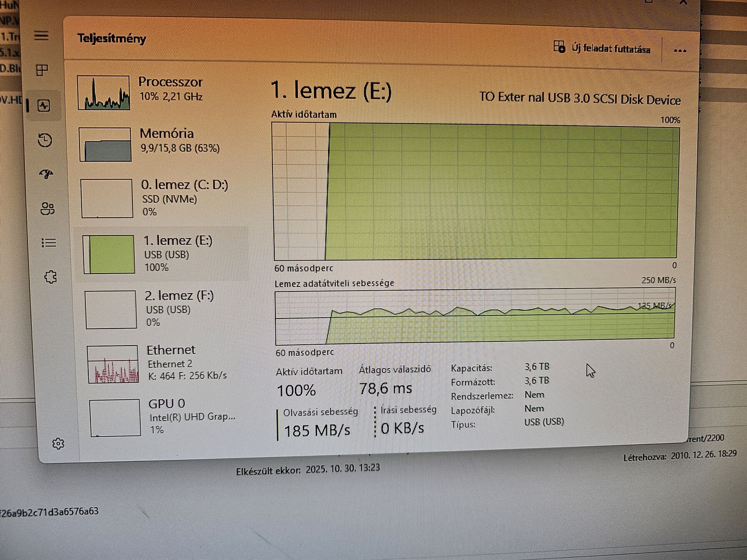Click the Olvasási sebesség label

click(x=320, y=412)
